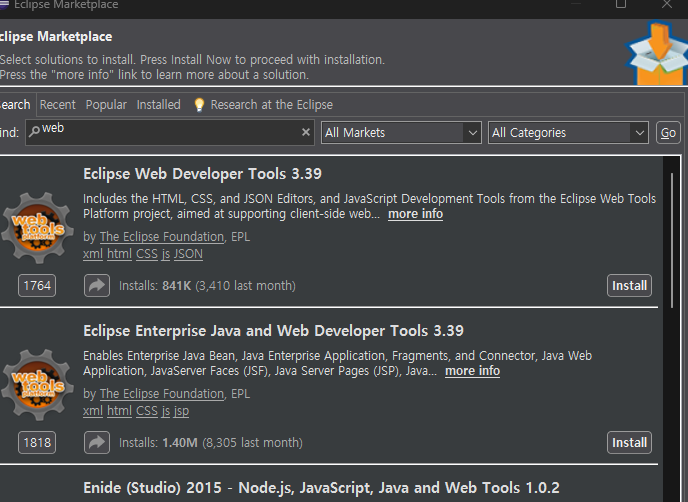Viewport: 688px width, 502px height.
Task: Click the results list vertical scrollbar
Action: tap(672, 240)
